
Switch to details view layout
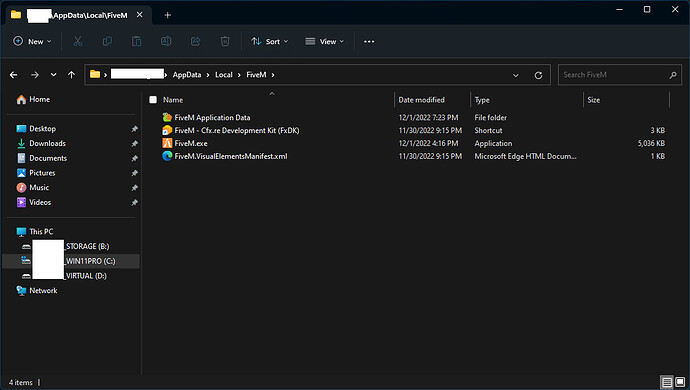coord(667,382)
